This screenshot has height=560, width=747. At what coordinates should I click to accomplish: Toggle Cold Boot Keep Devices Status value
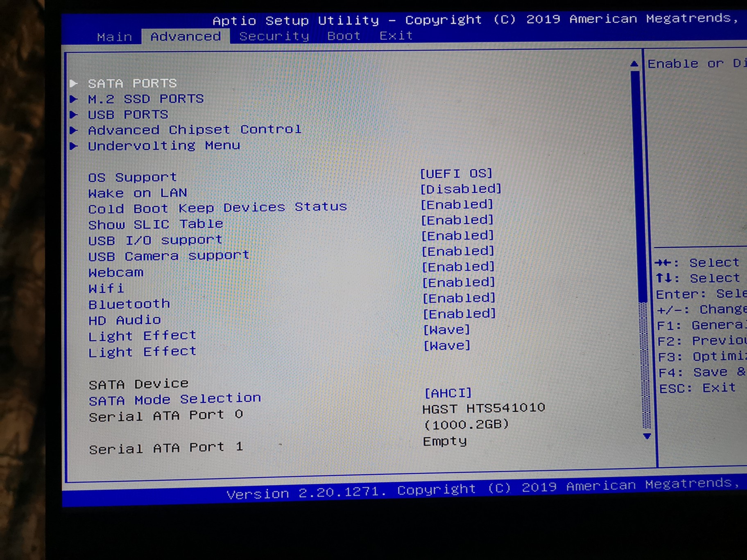click(457, 204)
